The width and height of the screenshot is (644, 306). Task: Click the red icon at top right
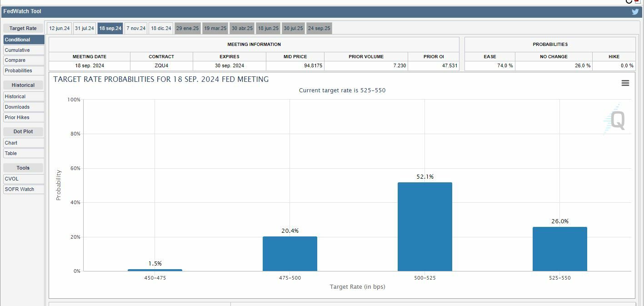pos(638,1)
